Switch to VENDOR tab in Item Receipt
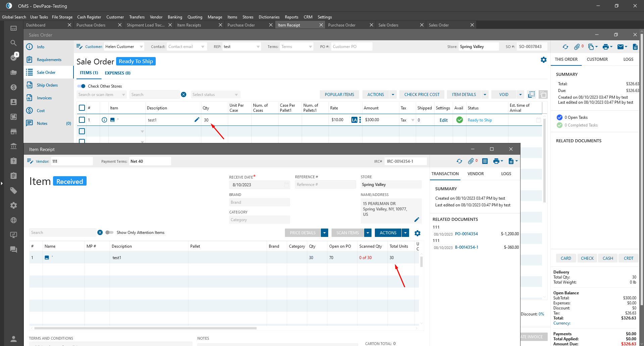This screenshot has height=346, width=644. pos(476,174)
